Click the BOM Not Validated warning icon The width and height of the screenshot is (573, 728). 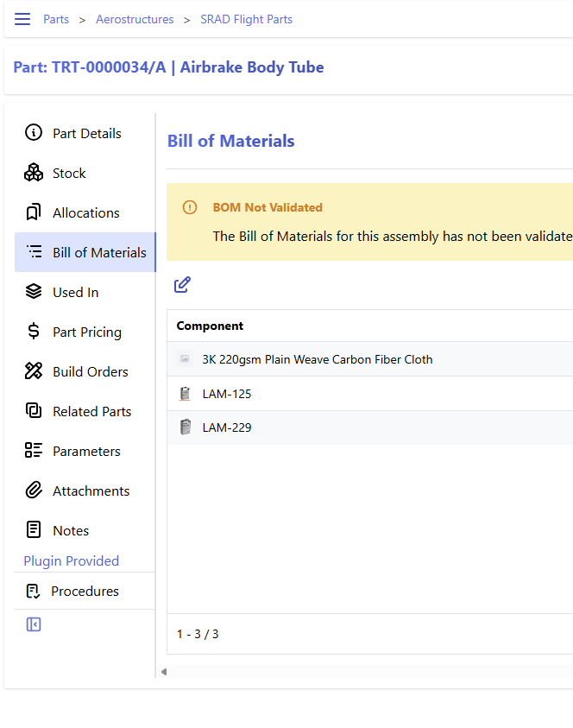click(190, 207)
